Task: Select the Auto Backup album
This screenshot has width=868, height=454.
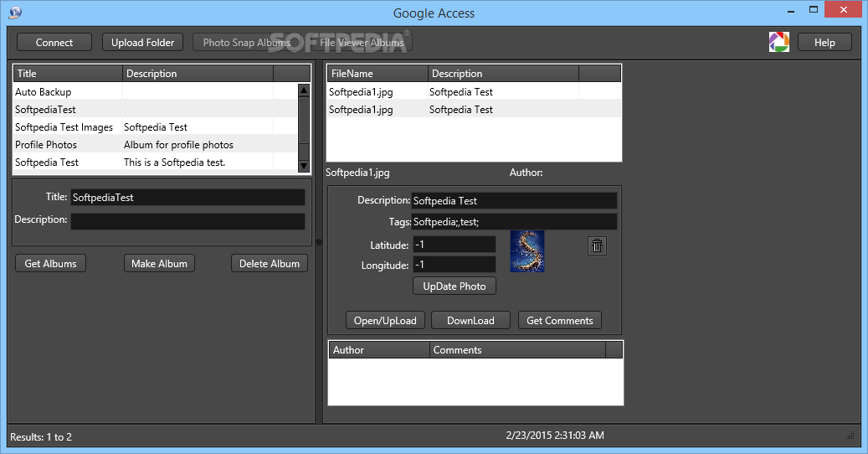Action: [x=155, y=92]
